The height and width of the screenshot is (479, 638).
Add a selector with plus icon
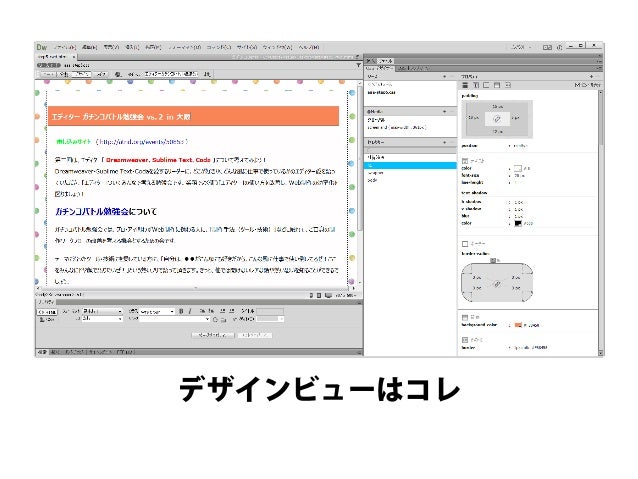pyautogui.click(x=444, y=142)
